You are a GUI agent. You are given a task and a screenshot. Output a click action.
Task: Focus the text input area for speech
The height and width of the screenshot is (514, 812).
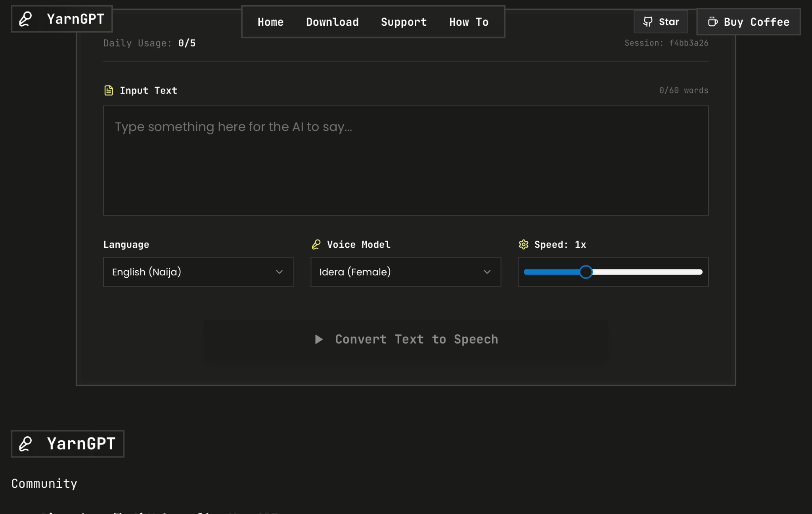(406, 161)
